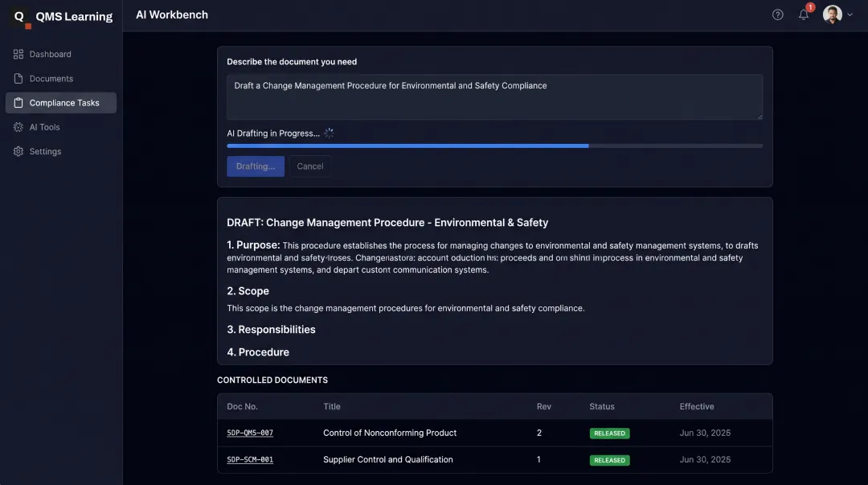Click the DRAFT Change Management Procedure heading
Viewport: 868px width, 485px height.
pyautogui.click(x=387, y=222)
